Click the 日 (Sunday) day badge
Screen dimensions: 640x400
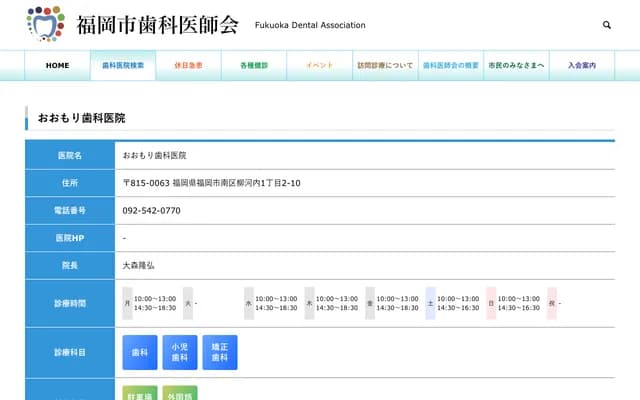click(491, 303)
